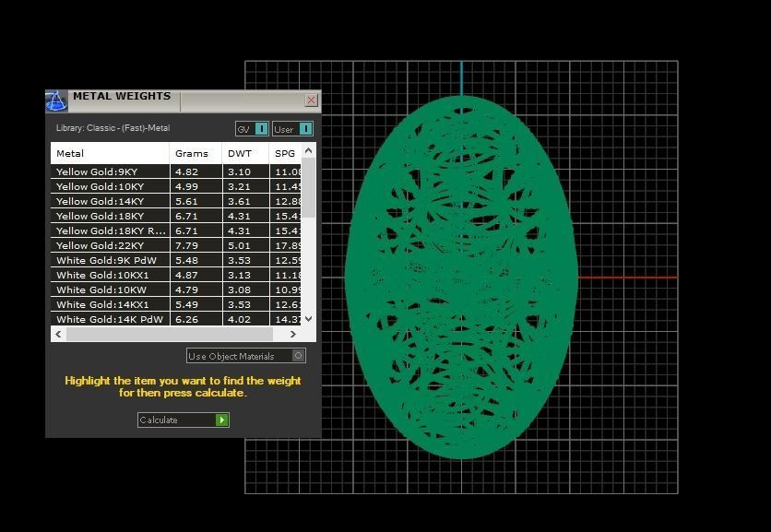Click the vertical scrollbar thumb
Viewport: 771px width, 532px height.
pyautogui.click(x=308, y=187)
